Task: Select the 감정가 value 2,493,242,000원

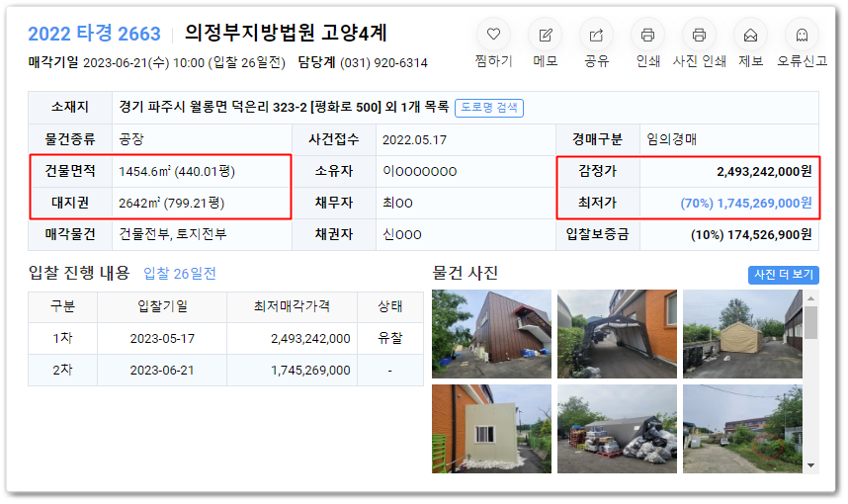Action: (x=764, y=171)
